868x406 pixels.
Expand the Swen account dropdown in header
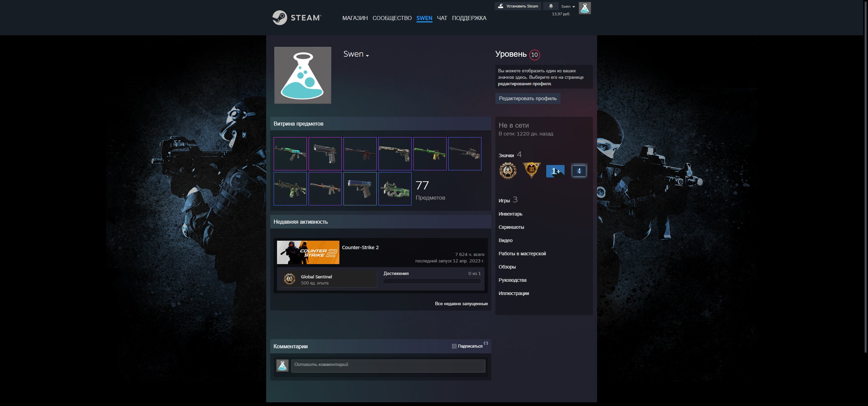[x=568, y=6]
